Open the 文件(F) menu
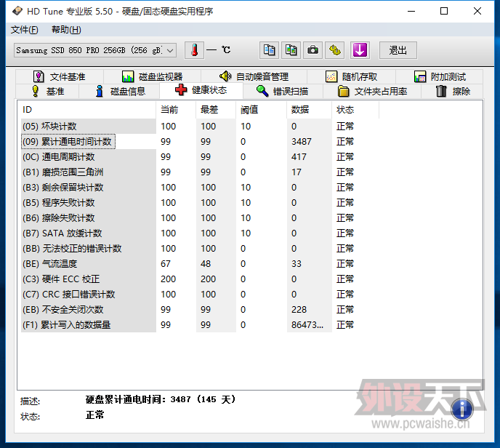Image resolution: width=500 pixels, height=448 pixels. coord(25,30)
